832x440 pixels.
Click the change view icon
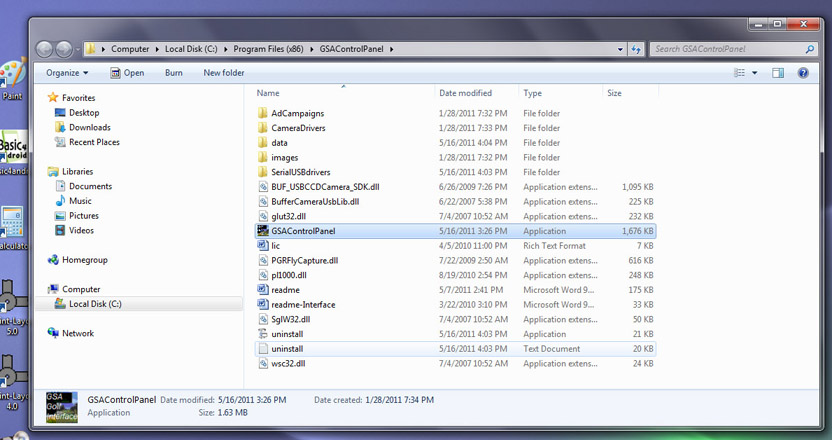pos(740,73)
